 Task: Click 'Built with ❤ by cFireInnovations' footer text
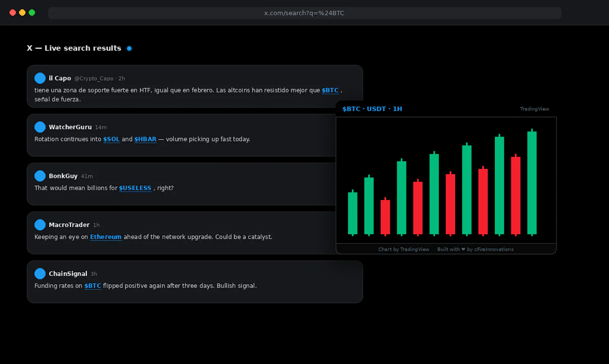(x=475, y=249)
